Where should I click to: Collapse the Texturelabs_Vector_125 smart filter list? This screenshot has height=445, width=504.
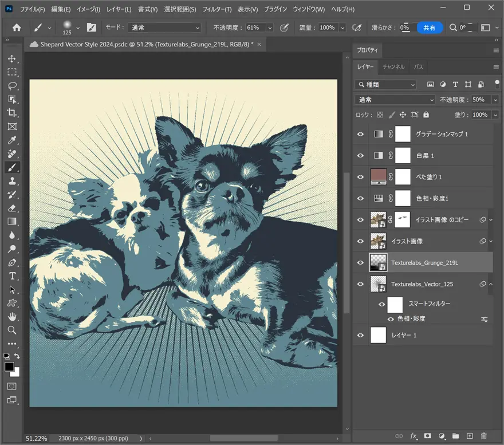point(490,284)
